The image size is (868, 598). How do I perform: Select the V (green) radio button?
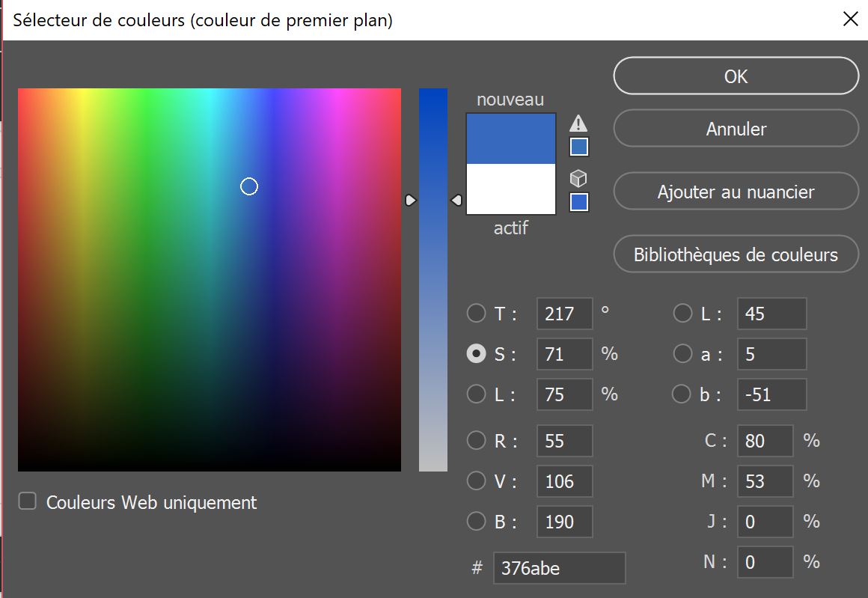476,480
